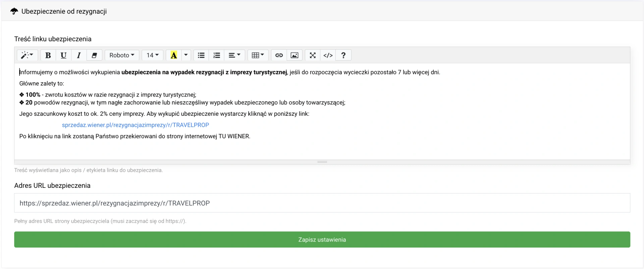Click the line starting '20 powodów rezygnacji'
This screenshot has width=644, height=269.
point(182,103)
